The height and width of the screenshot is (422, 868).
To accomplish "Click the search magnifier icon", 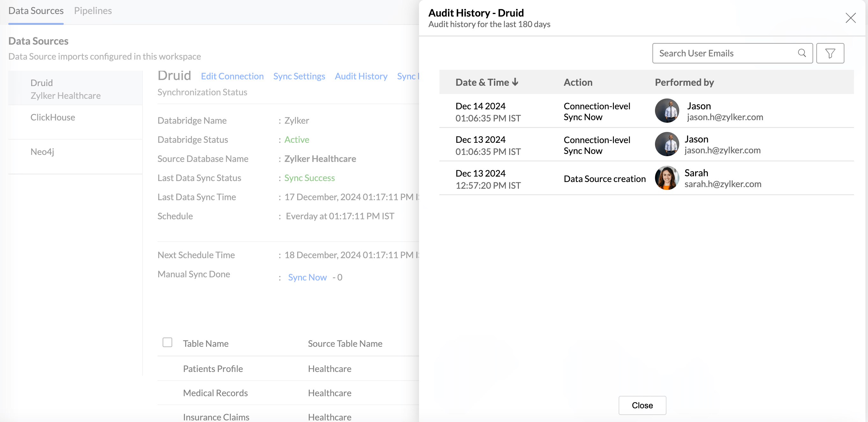I will 802,53.
